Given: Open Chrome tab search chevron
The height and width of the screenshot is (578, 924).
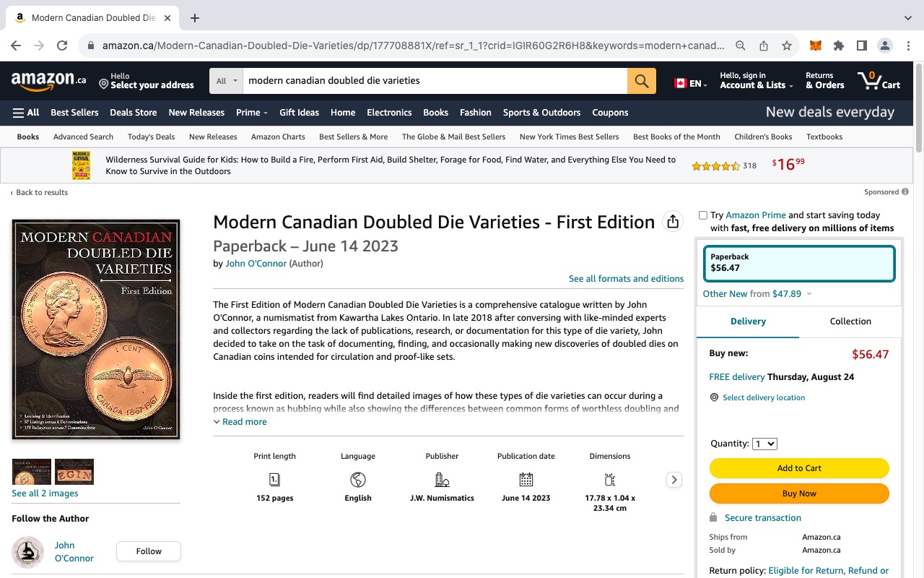Looking at the screenshot, I should 908,18.
